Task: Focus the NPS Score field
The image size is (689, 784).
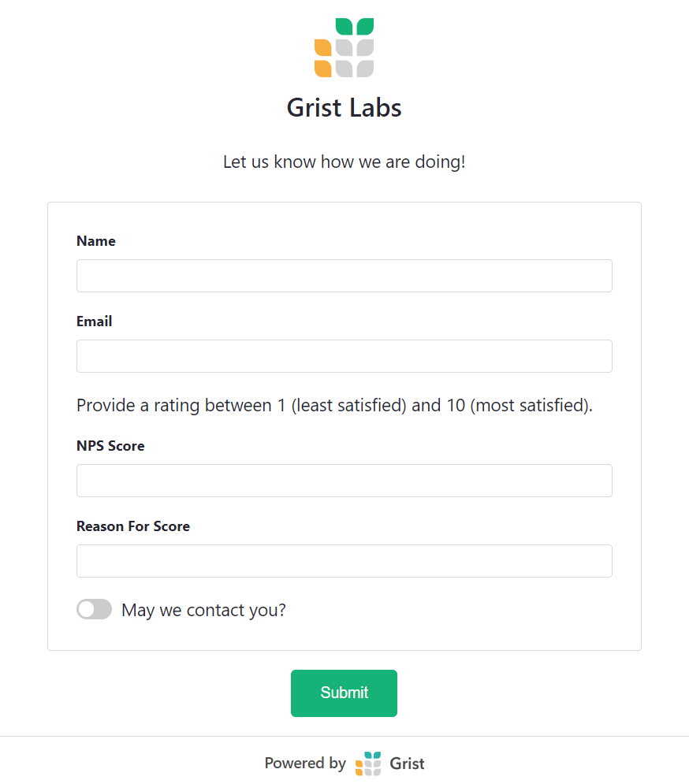Action: [344, 481]
